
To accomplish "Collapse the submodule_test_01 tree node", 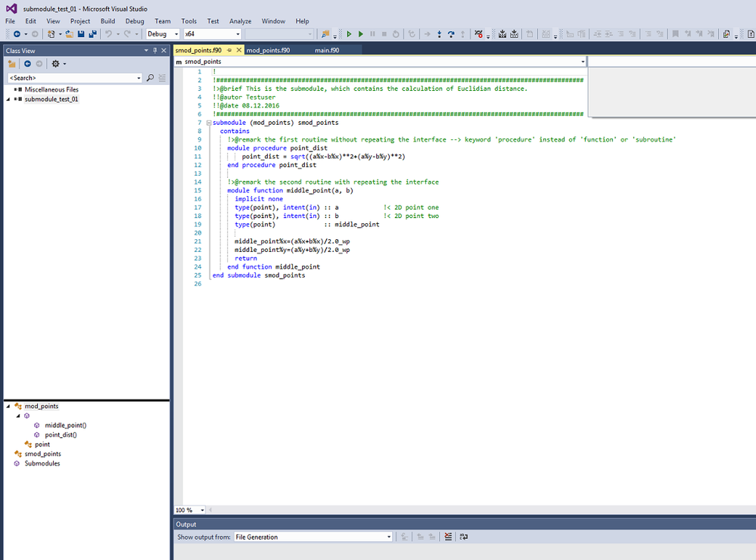I will click(8, 99).
